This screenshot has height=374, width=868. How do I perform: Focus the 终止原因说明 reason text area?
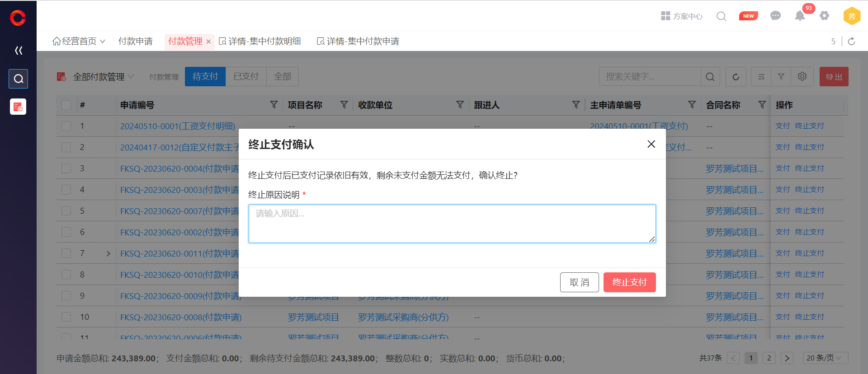point(452,224)
